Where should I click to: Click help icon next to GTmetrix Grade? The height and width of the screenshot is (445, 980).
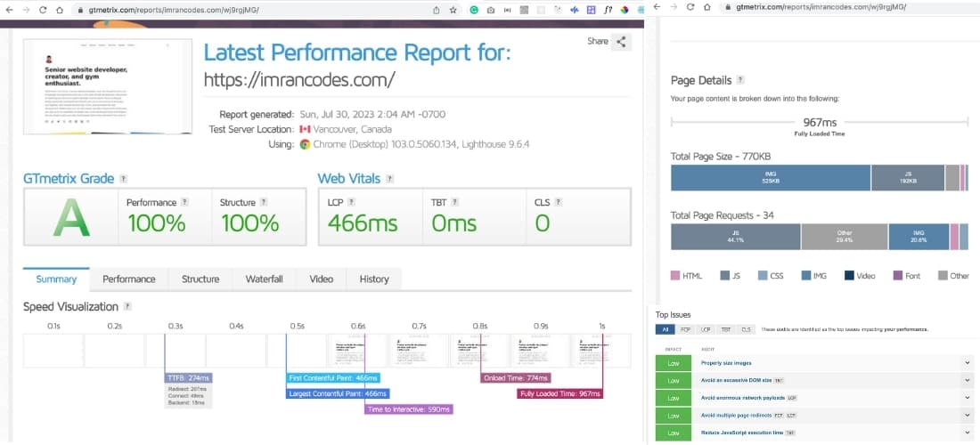click(x=123, y=179)
